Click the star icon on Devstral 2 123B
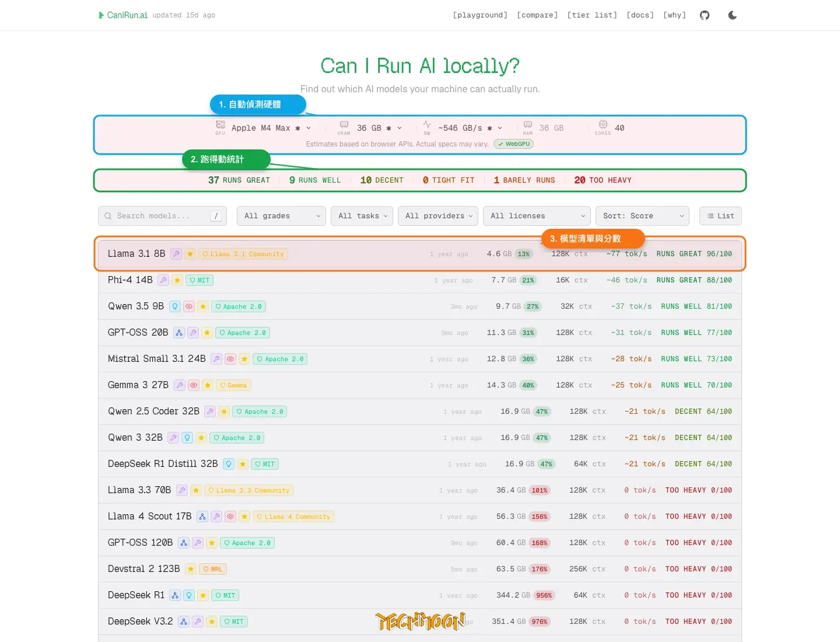Image resolution: width=840 pixels, height=642 pixels. click(x=191, y=569)
